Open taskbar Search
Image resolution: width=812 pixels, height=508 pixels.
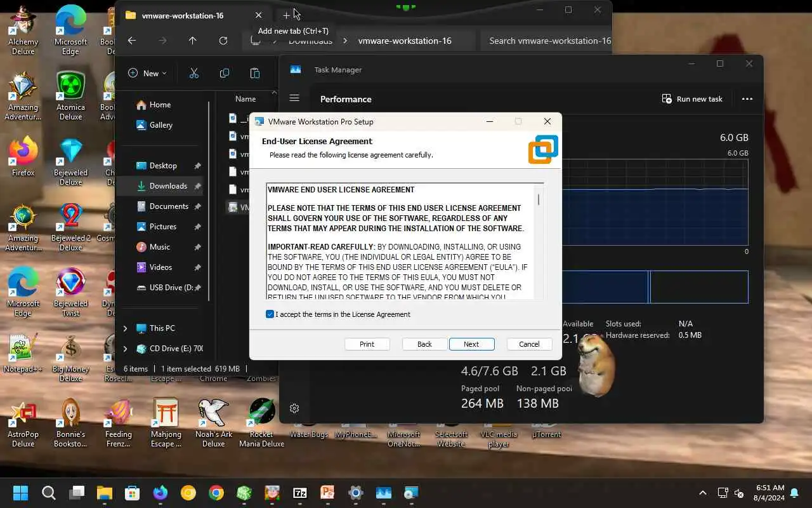(49, 493)
